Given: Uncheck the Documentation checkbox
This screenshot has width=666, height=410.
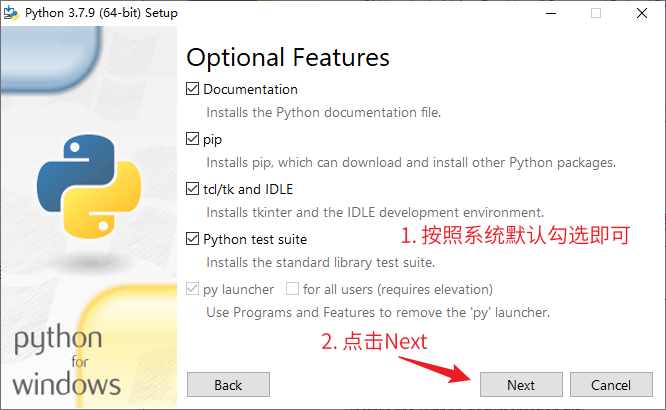Looking at the screenshot, I should (193, 89).
